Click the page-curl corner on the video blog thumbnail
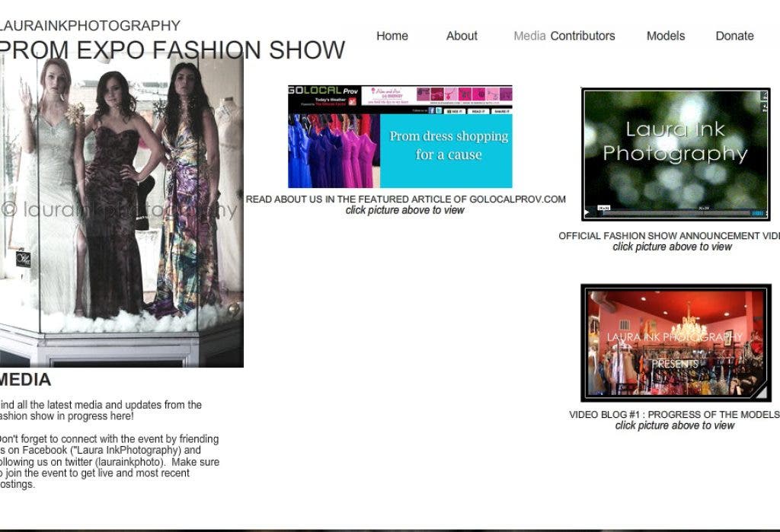The height and width of the screenshot is (532, 780). 759,391
